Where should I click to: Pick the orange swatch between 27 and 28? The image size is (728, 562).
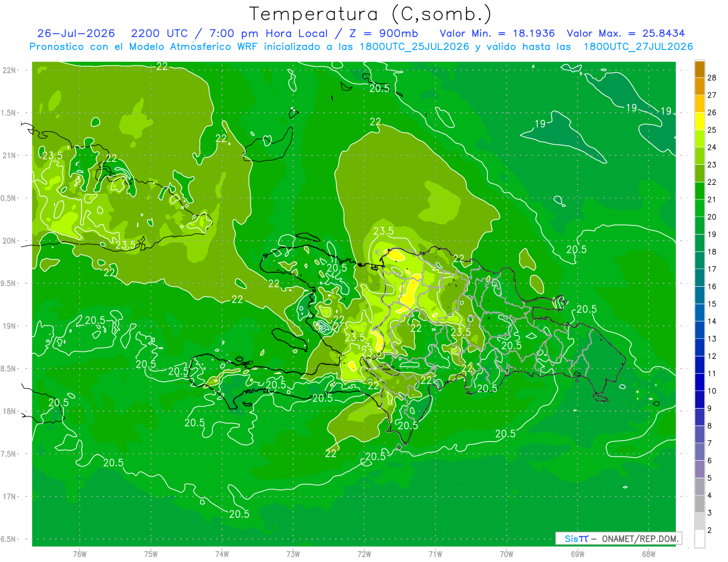coord(699,86)
